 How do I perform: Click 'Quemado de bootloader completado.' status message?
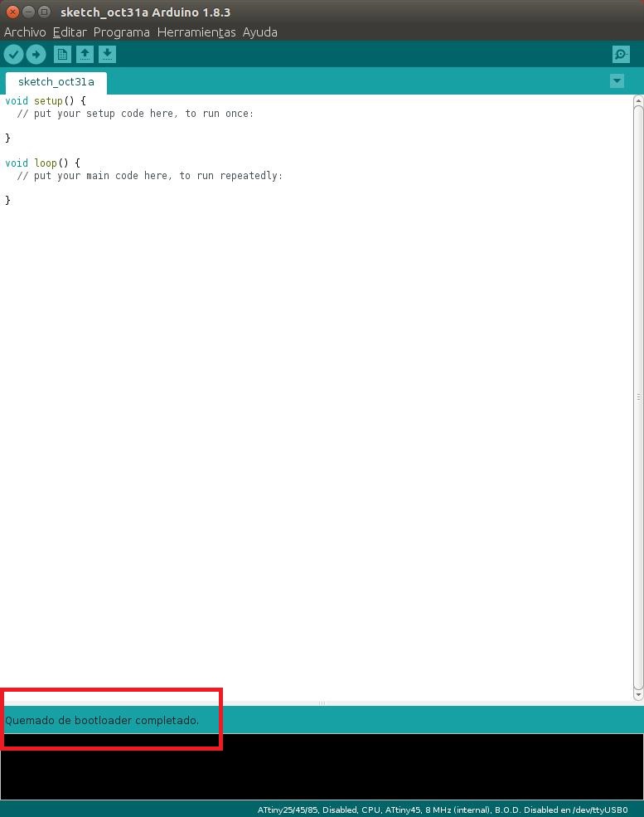[x=102, y=721]
